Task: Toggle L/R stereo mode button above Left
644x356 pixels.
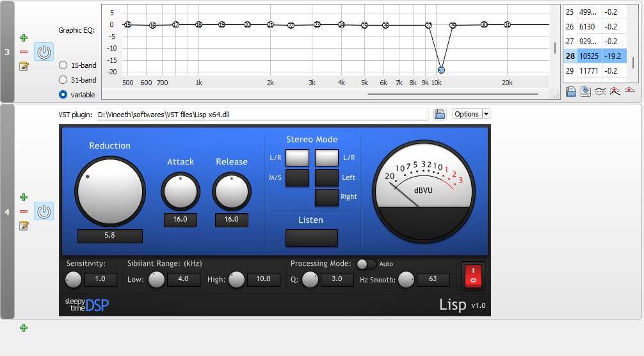Action: [x=327, y=158]
